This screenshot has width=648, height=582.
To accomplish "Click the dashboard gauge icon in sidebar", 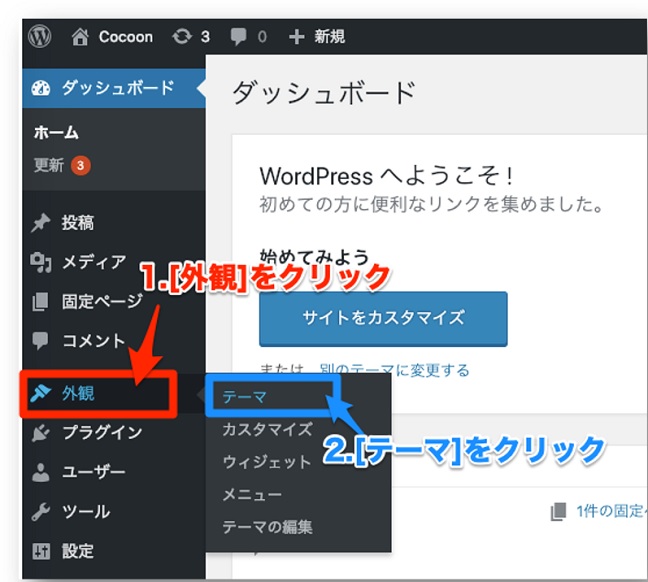I will coord(41,88).
